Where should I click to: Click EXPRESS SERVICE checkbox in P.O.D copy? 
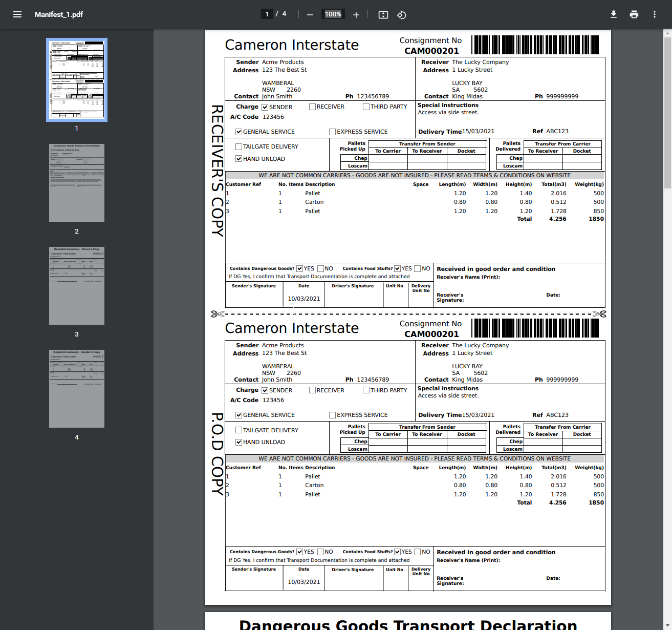(x=332, y=415)
